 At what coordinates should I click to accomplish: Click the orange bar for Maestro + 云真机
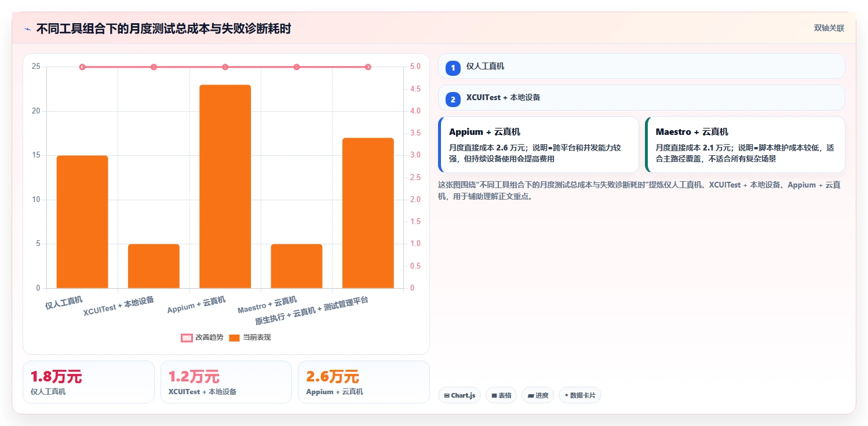[x=297, y=266]
